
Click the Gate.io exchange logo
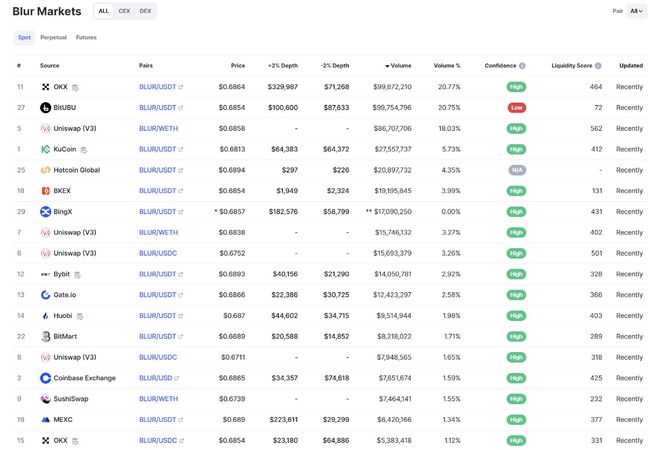[45, 295]
